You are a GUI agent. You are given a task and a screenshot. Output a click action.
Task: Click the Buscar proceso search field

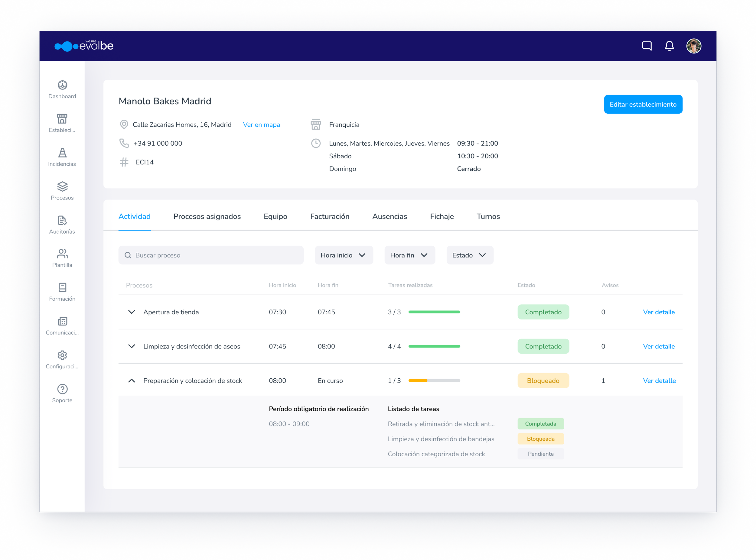[x=211, y=255]
